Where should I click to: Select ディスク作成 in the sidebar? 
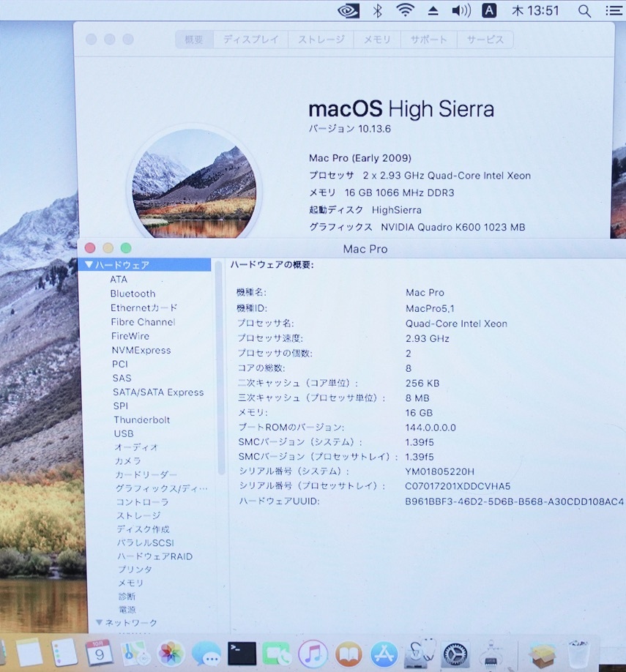[144, 529]
